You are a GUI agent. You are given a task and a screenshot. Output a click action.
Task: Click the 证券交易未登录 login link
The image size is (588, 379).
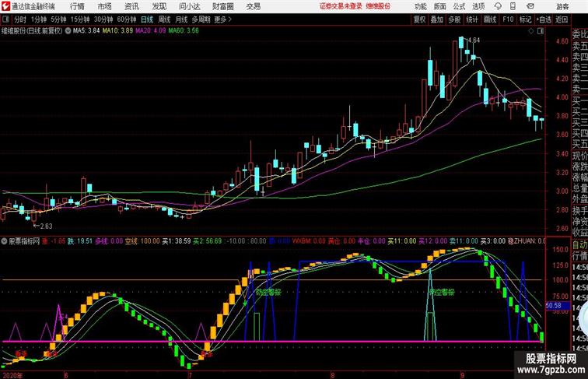tap(341, 6)
